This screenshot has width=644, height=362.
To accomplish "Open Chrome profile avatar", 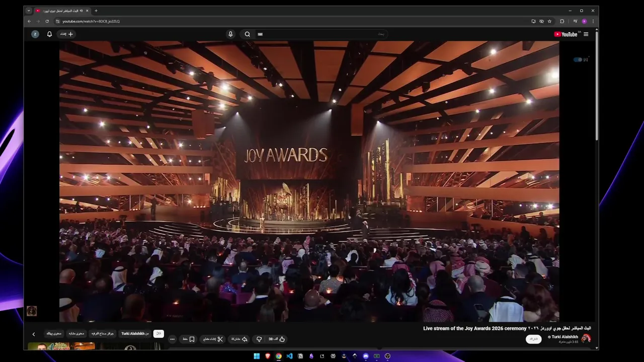I will point(584,21).
